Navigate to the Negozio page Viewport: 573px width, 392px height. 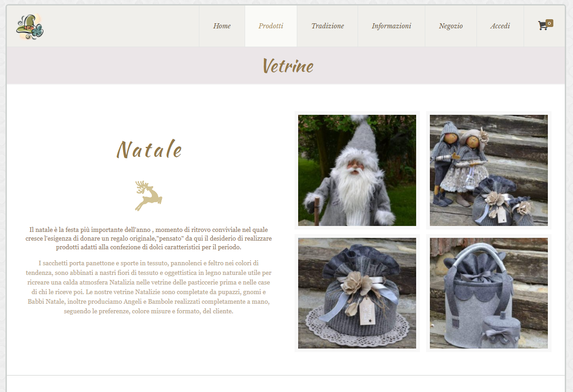pyautogui.click(x=451, y=26)
